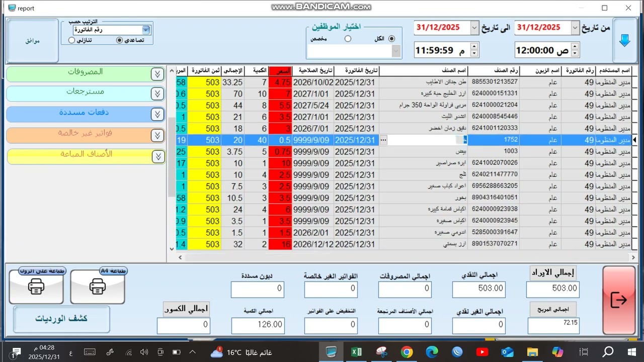Viewport: 644px width, 362px height.
Task: Open Microsoft Edge from the taskbar
Action: 432,352
